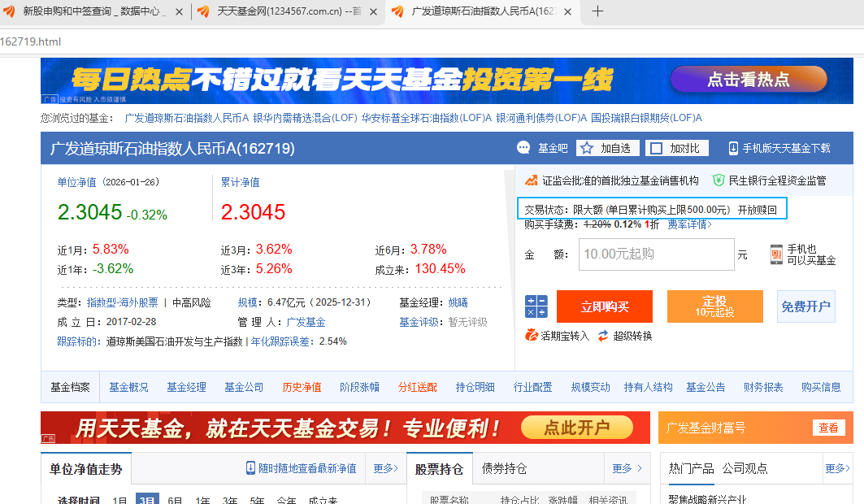Click the 年化跟踪误差 link

[x=281, y=341]
